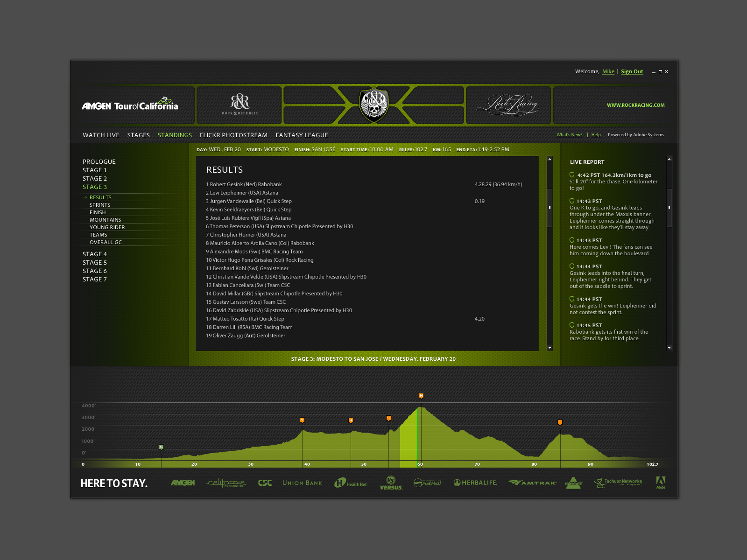Click the Rock & Republic logo banner
Screen dimensions: 747x560
point(240,105)
